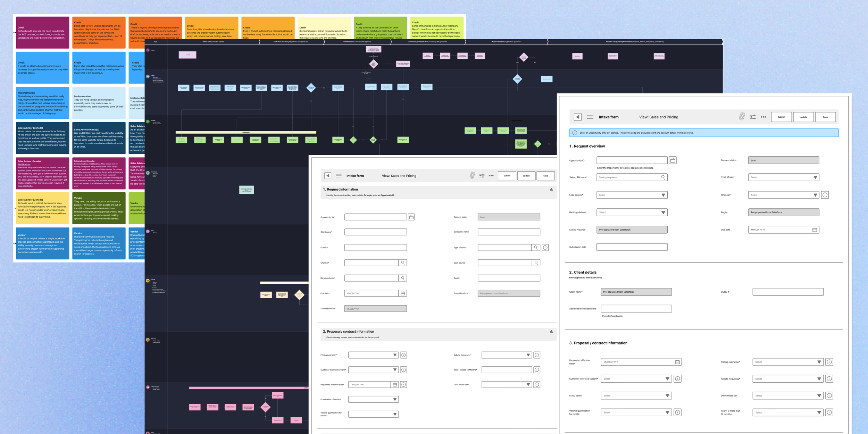Screen dimensions: 868x434
Task: Open calendar icon in Request information Due date field
Action: pyautogui.click(x=403, y=293)
